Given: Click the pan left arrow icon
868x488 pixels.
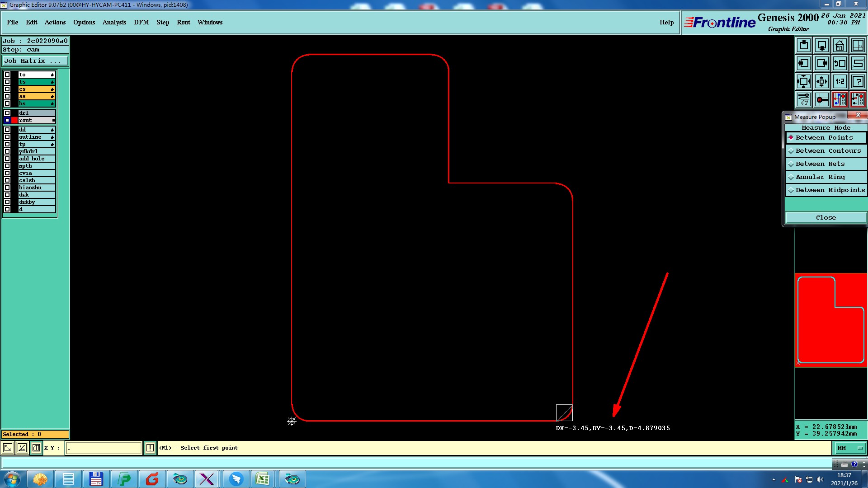Looking at the screenshot, I should [x=804, y=64].
